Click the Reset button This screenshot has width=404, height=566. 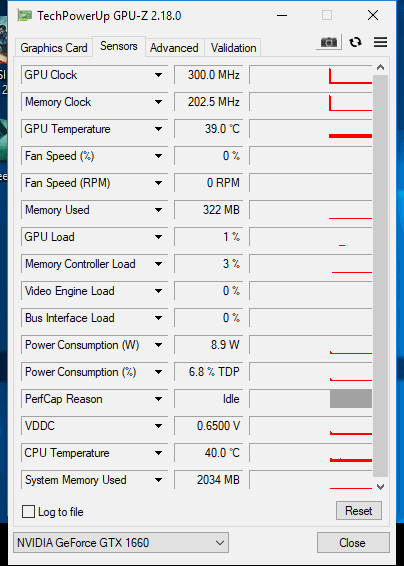click(x=359, y=511)
